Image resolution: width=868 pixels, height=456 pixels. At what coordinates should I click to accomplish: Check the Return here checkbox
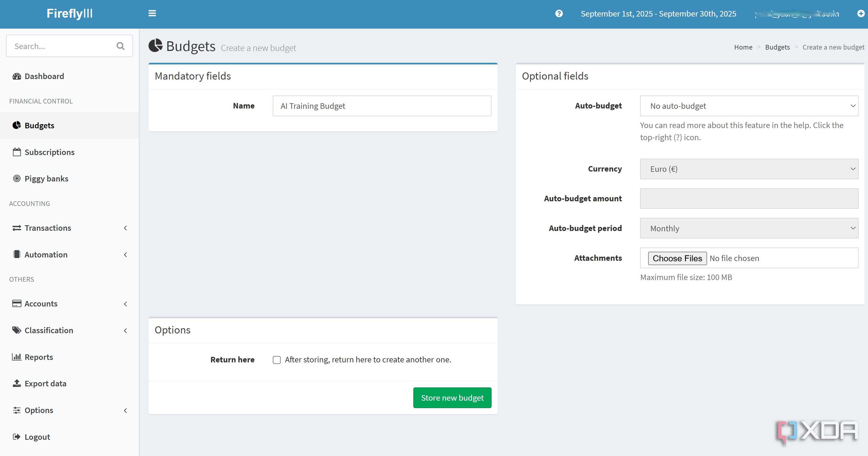pyautogui.click(x=277, y=360)
